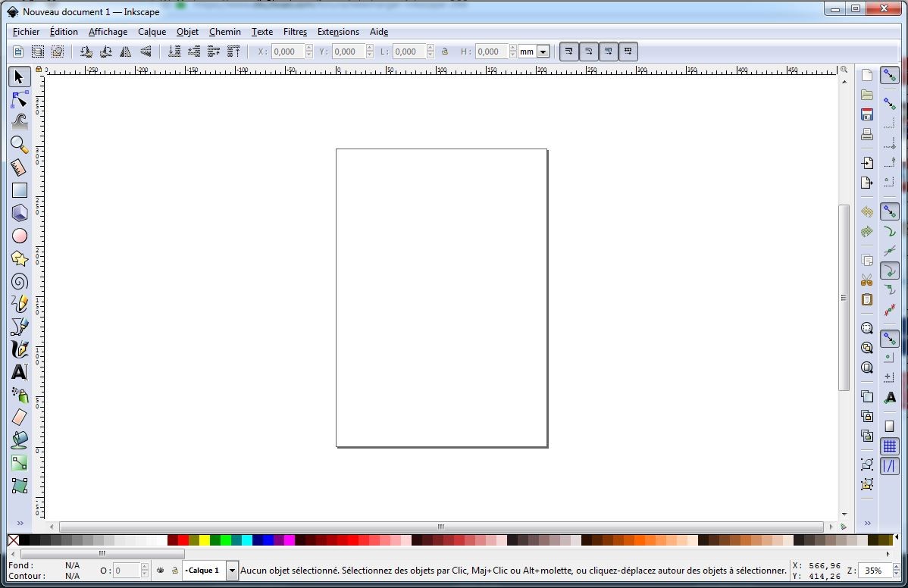Select the 3D box tool
This screenshot has height=588, width=908.
[19, 213]
